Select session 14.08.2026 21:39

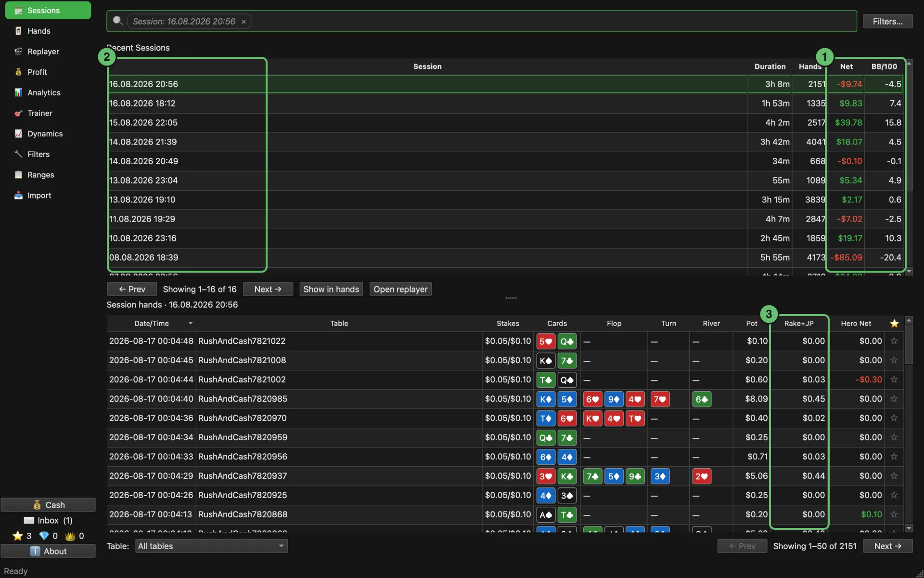(x=504, y=142)
